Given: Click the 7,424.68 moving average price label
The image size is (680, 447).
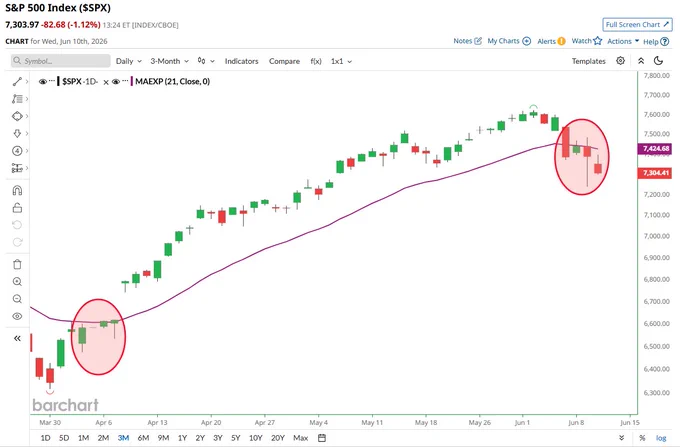Looking at the screenshot, I should (x=655, y=149).
